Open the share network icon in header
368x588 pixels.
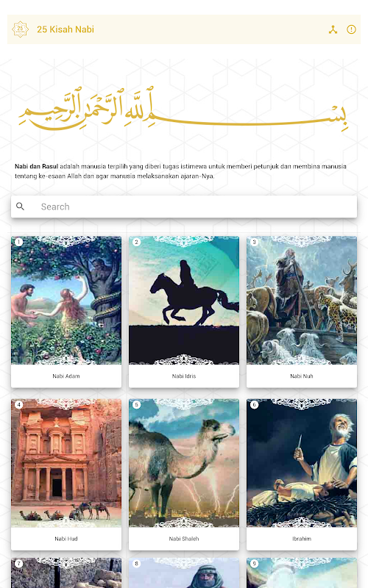click(333, 29)
